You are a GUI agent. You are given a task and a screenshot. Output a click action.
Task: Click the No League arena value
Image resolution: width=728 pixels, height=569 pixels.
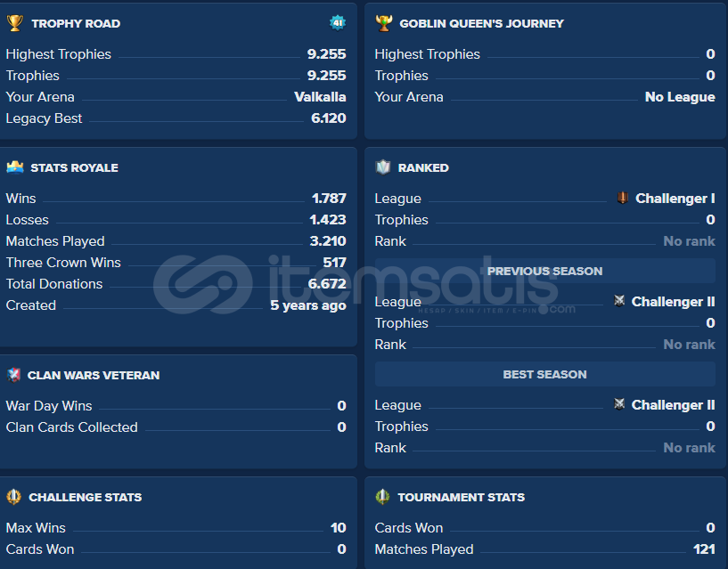(x=680, y=97)
